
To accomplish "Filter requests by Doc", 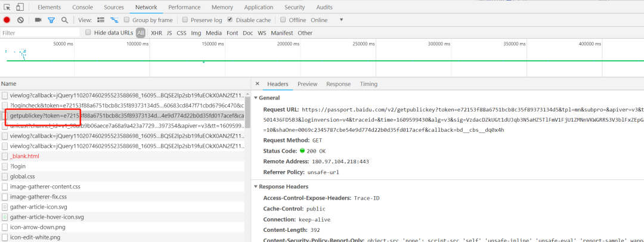I will [x=247, y=33].
